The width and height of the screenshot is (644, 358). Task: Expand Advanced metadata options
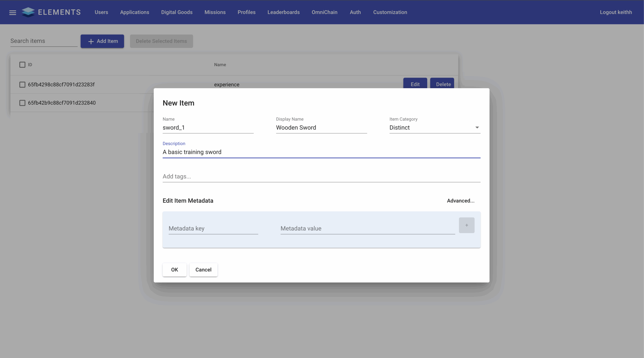[460, 201]
